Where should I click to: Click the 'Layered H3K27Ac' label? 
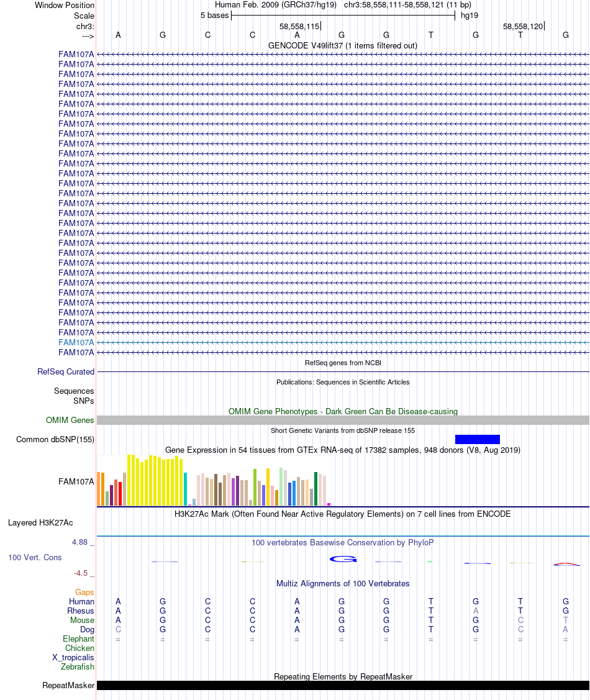pyautogui.click(x=40, y=522)
